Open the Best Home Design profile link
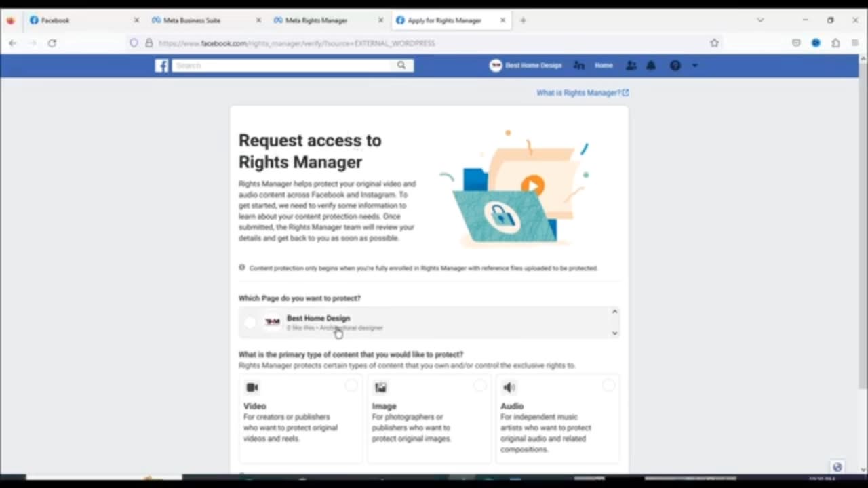The width and height of the screenshot is (868, 488). [x=534, y=66]
